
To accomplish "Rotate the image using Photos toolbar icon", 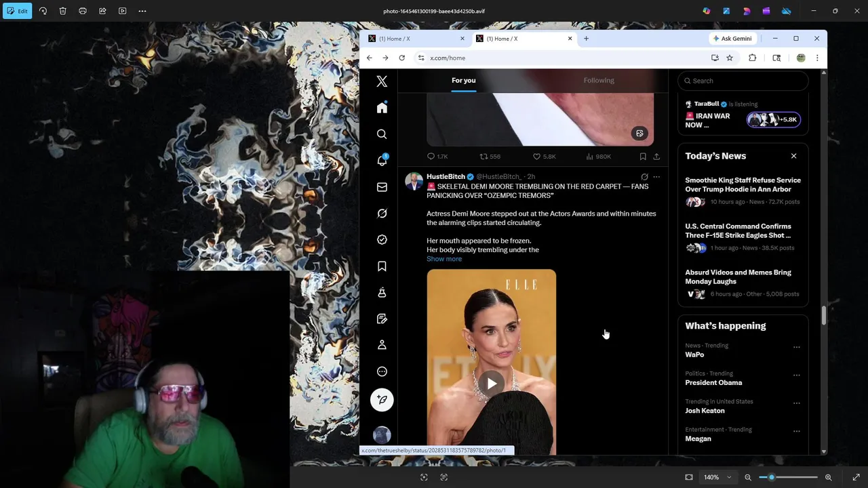I will (43, 11).
